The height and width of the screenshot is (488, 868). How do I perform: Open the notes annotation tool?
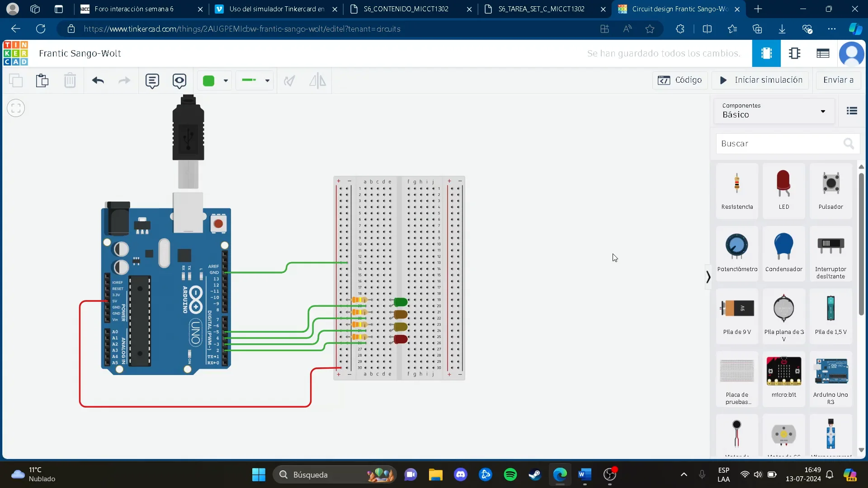pyautogui.click(x=152, y=80)
